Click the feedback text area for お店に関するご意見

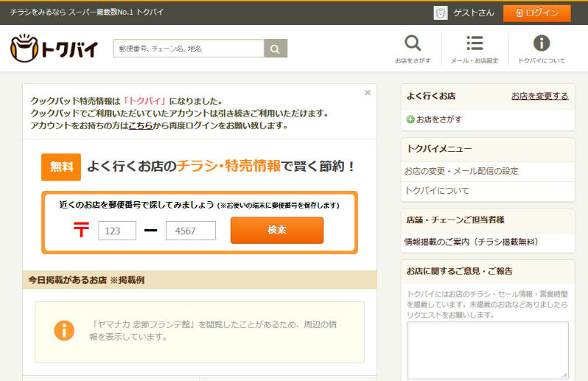tap(487, 349)
